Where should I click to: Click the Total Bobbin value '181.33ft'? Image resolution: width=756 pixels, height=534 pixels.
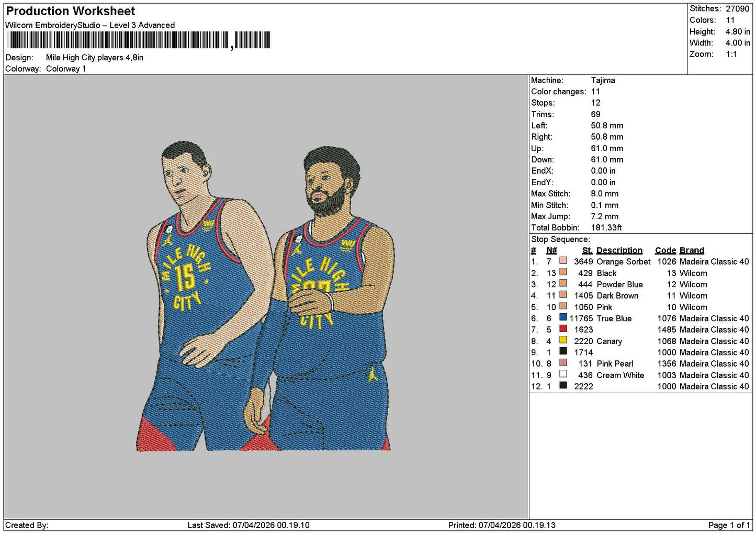[x=607, y=228]
